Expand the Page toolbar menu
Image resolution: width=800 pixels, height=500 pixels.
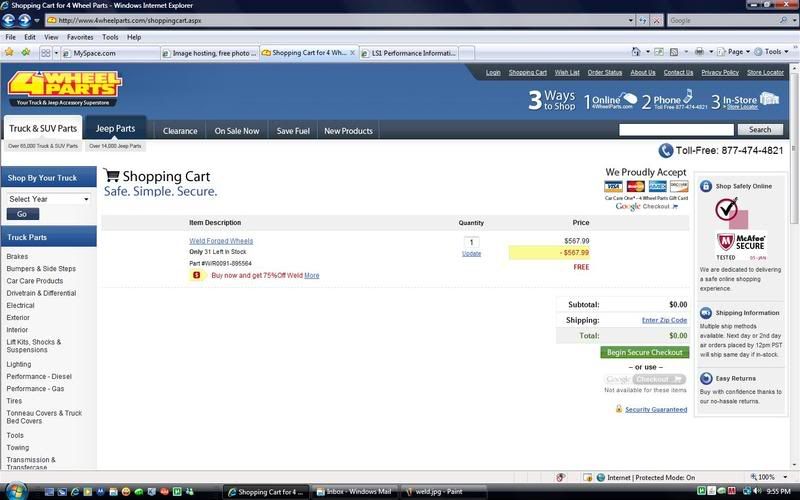pyautogui.click(x=738, y=52)
